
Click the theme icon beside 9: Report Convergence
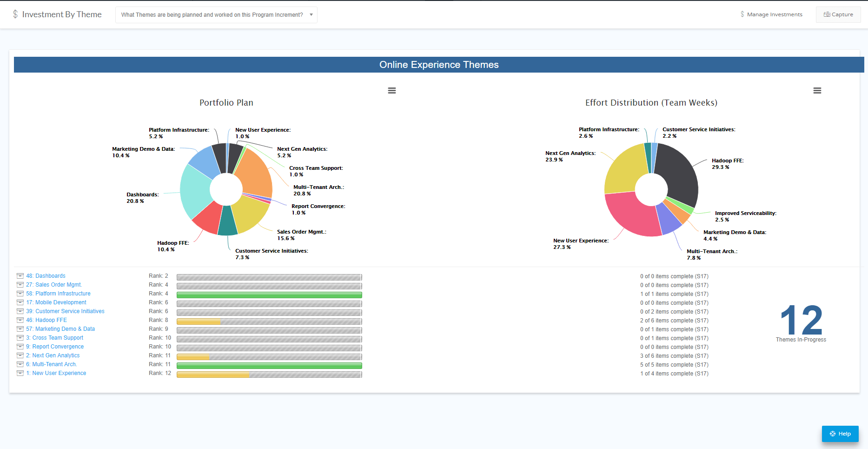(20, 347)
